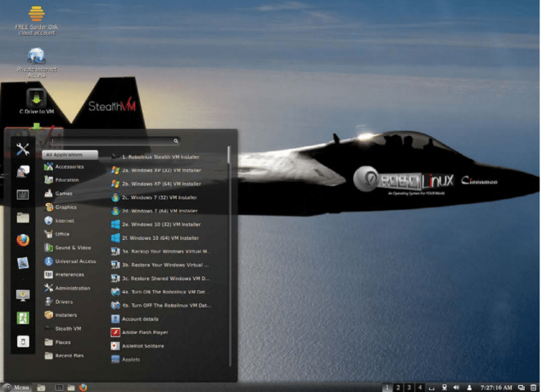
Task: Open Firefox from menu favorites sidebar
Action: coord(23,241)
